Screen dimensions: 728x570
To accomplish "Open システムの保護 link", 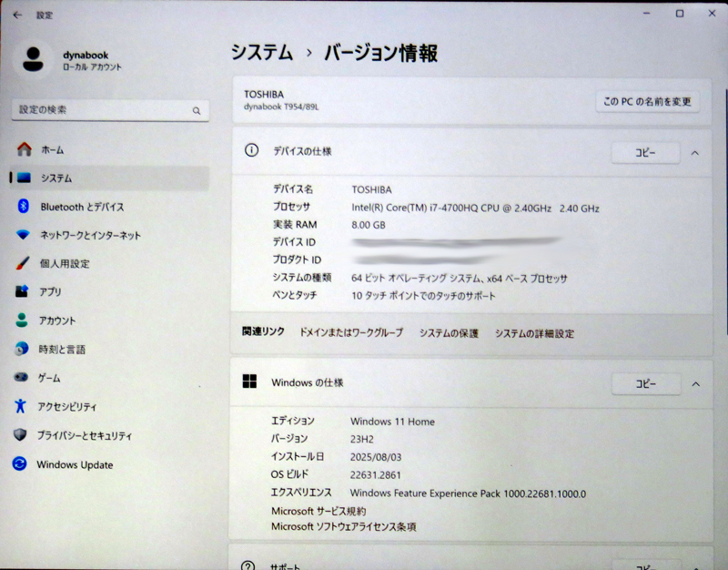I will 449,333.
